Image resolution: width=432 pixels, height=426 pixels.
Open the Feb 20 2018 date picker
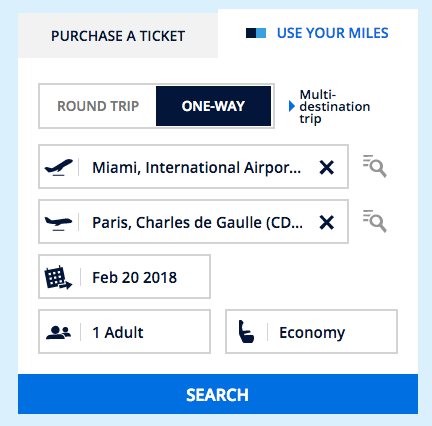point(124,277)
